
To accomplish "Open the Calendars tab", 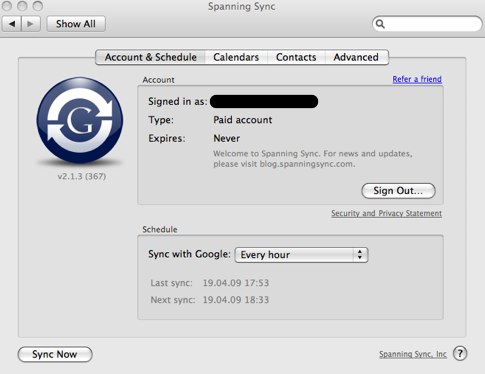I will click(236, 57).
